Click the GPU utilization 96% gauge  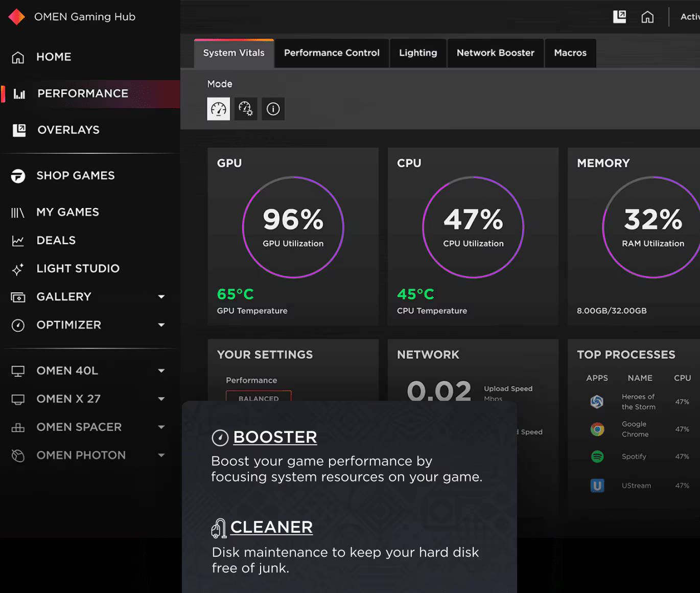[x=293, y=227]
